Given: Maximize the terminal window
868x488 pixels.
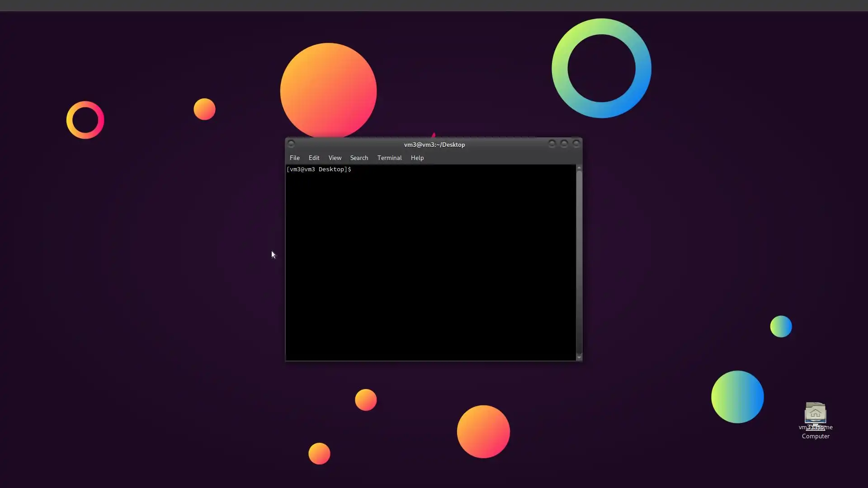Looking at the screenshot, I should point(564,144).
